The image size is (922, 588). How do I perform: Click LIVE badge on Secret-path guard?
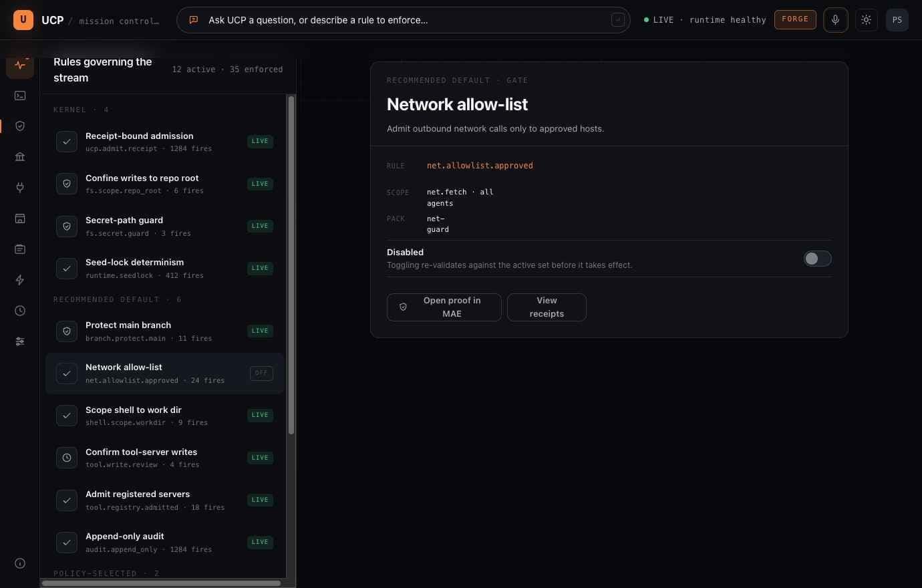260,226
